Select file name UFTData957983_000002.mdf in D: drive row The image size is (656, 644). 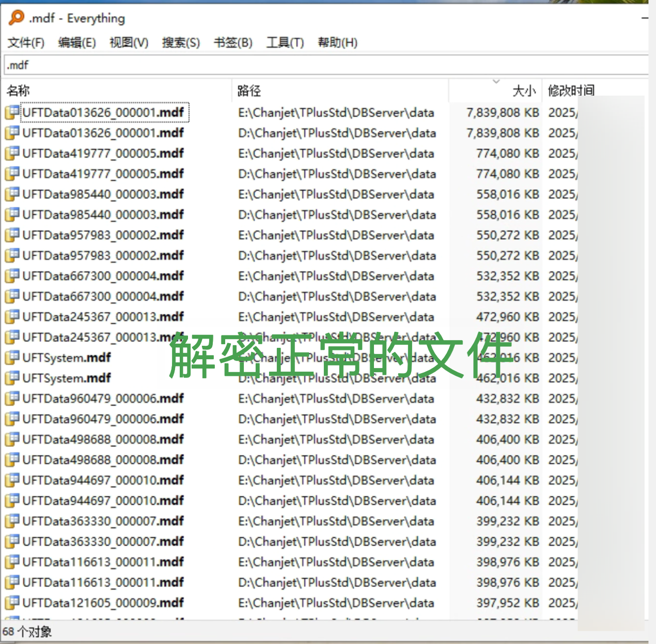(x=103, y=255)
